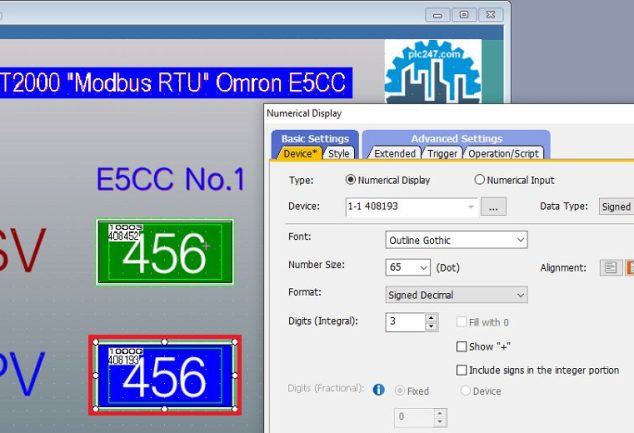Open the Trigger tab

pos(442,154)
